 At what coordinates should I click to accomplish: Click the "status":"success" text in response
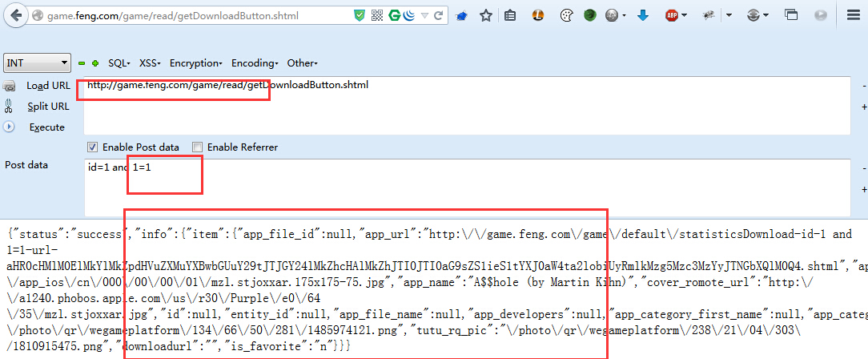click(69, 234)
